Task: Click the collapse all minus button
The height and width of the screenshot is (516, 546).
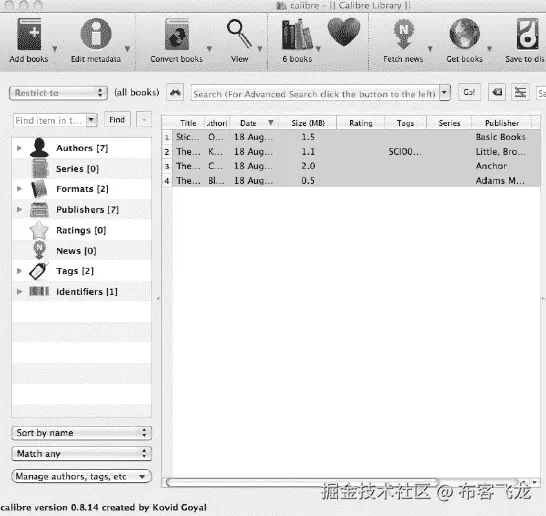Action: pos(144,120)
